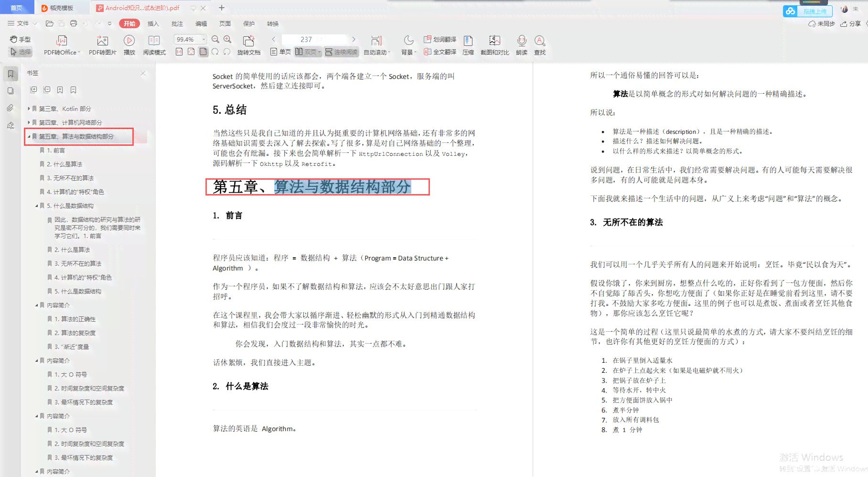
Task: Expand 第三章 Kotlin 部分 bookmark
Action: pos(29,108)
